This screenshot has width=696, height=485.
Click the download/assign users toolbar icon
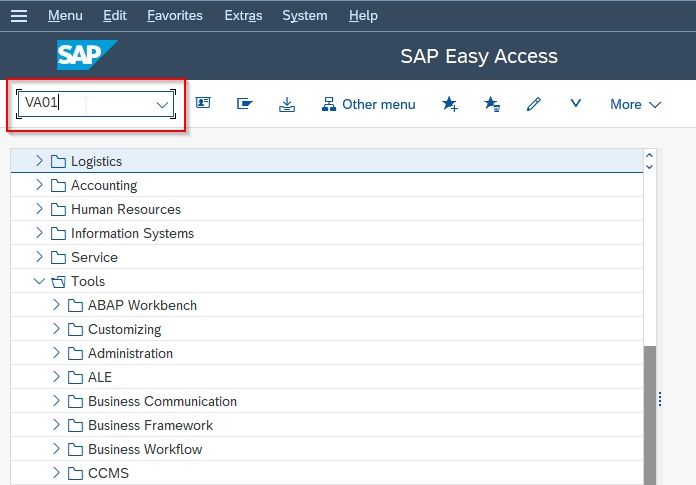287,104
